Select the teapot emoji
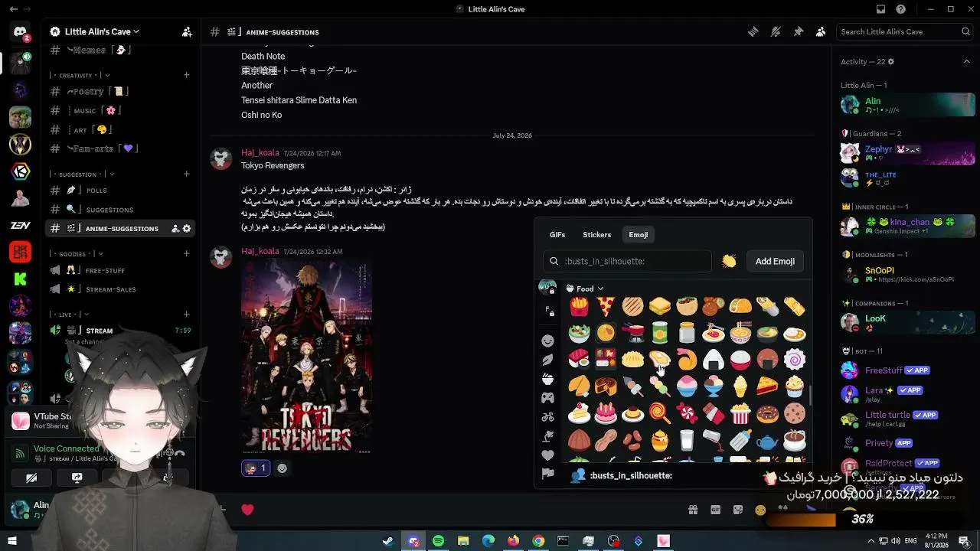This screenshot has width=980, height=551. [767, 440]
